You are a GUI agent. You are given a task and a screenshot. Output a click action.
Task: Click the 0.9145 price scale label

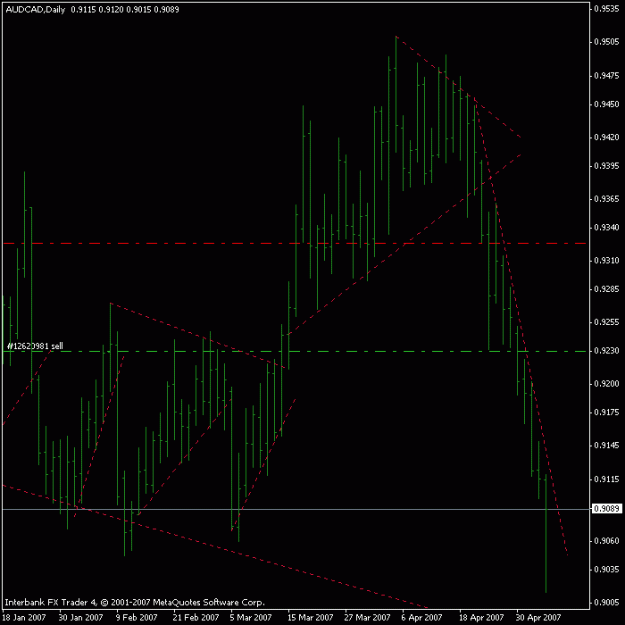(x=607, y=445)
